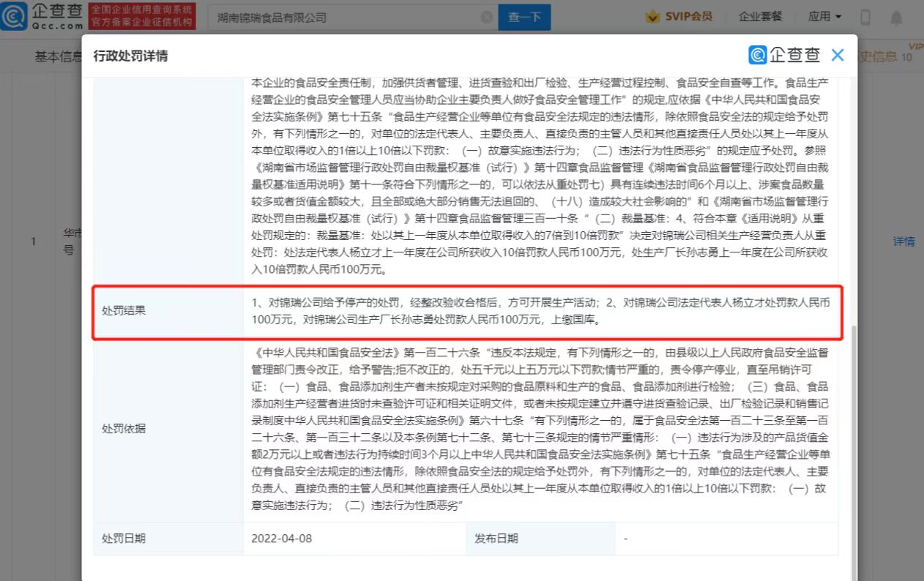
Task: Select the 处罚结果 label cell
Action: [168, 311]
